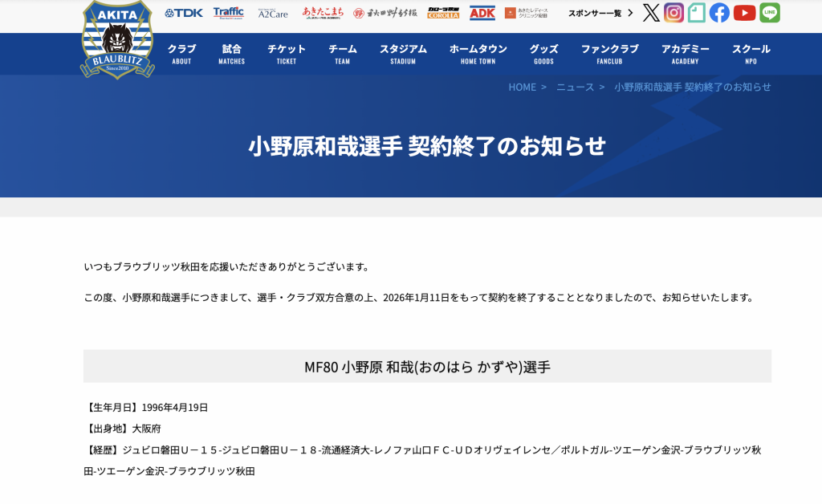Open the LINE icon link
The height and width of the screenshot is (504, 822).
[x=769, y=13]
